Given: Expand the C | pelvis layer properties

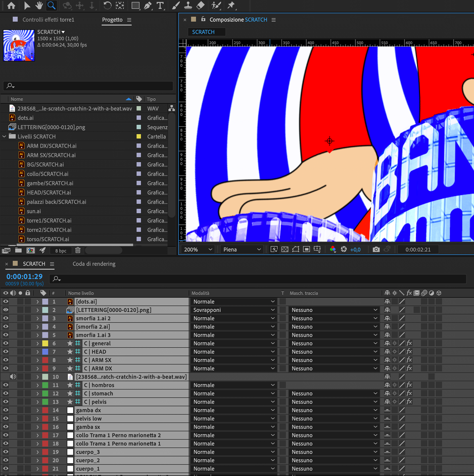Looking at the screenshot, I should click(x=38, y=402).
